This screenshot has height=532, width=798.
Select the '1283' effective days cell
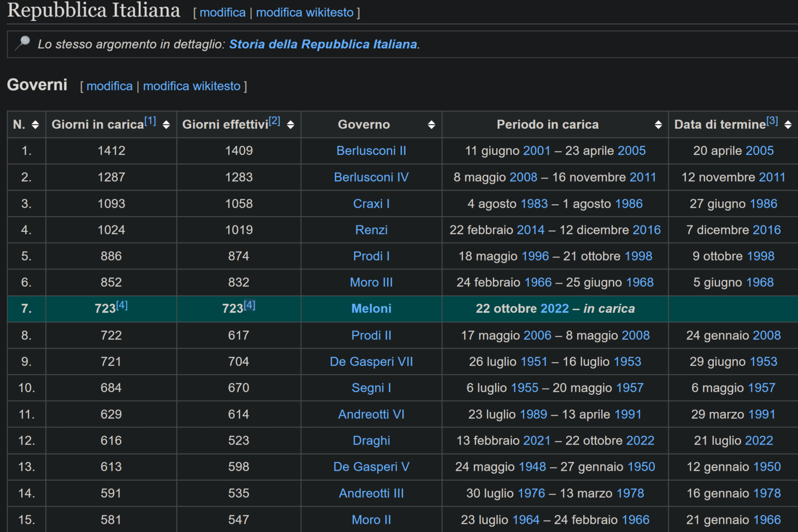[x=239, y=177]
